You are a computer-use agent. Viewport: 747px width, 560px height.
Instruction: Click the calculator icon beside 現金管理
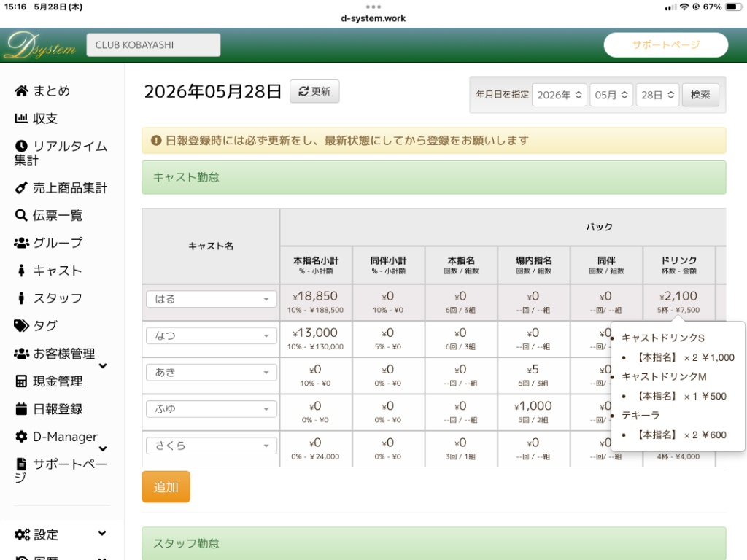coord(21,381)
